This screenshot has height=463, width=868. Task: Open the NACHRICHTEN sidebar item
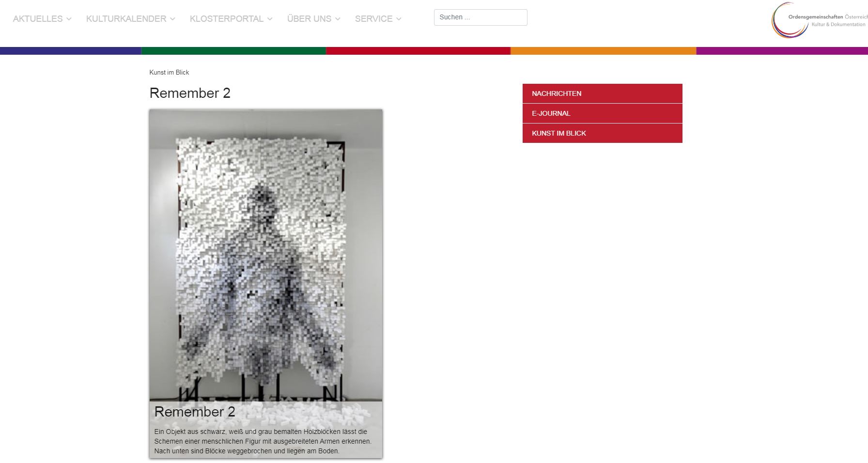click(x=602, y=93)
